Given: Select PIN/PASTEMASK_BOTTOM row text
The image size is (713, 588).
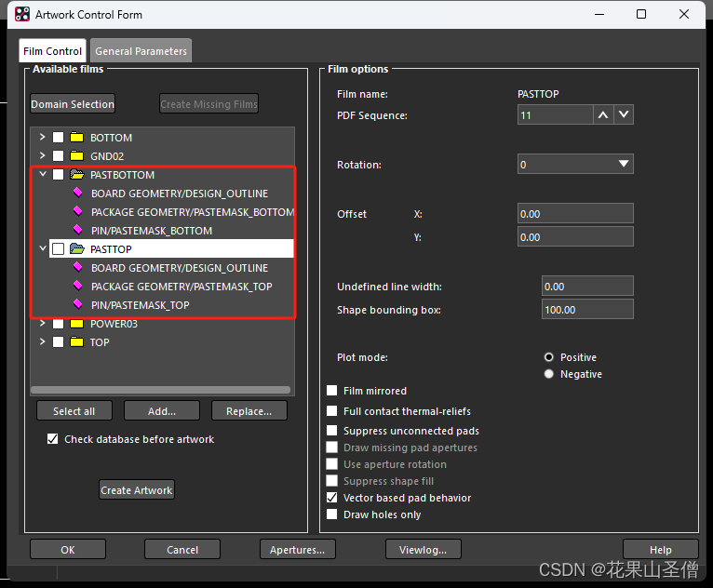Looking at the screenshot, I should tap(152, 231).
